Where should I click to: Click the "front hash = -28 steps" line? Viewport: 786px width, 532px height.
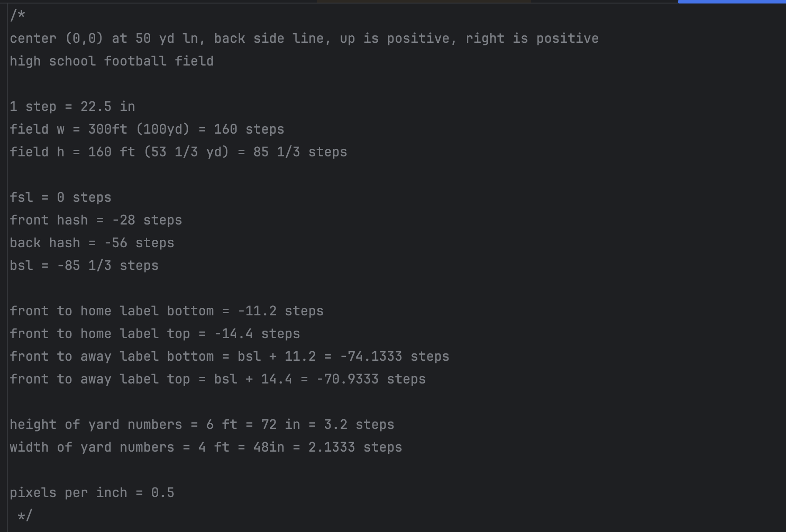point(96,220)
